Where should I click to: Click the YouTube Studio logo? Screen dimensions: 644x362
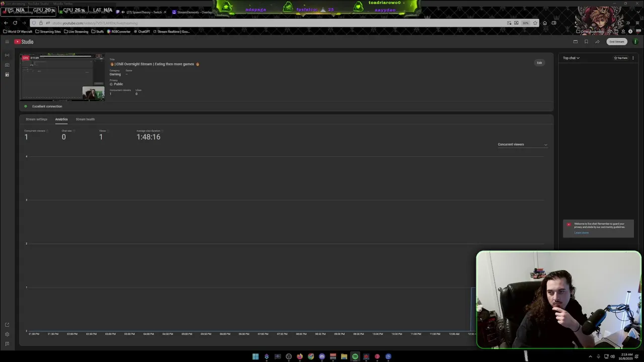(24, 42)
